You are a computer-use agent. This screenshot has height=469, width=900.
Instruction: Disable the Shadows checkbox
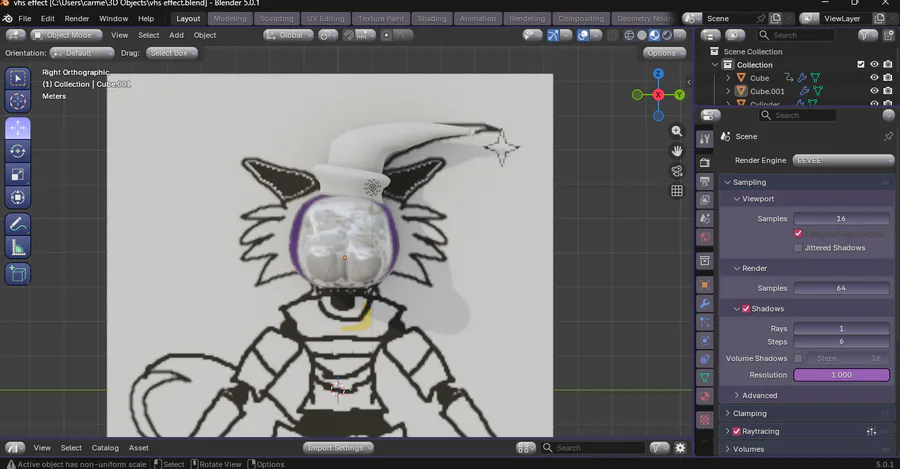pos(746,309)
